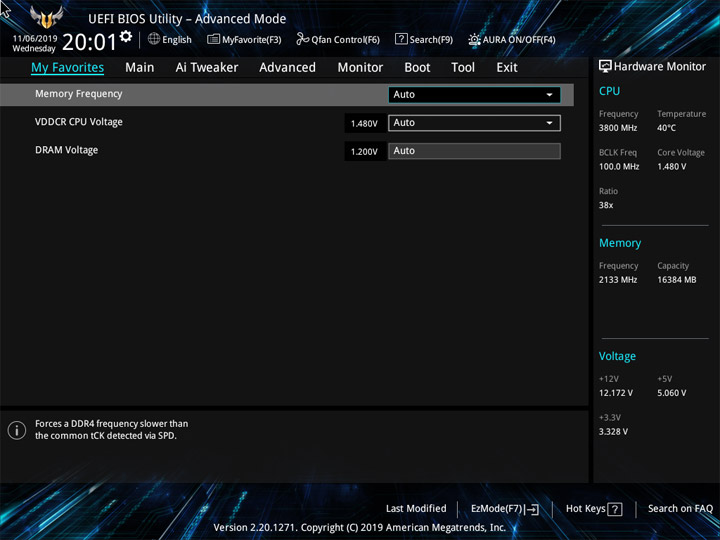The width and height of the screenshot is (720, 540).
Task: Open Search(F9)
Action: coord(424,39)
